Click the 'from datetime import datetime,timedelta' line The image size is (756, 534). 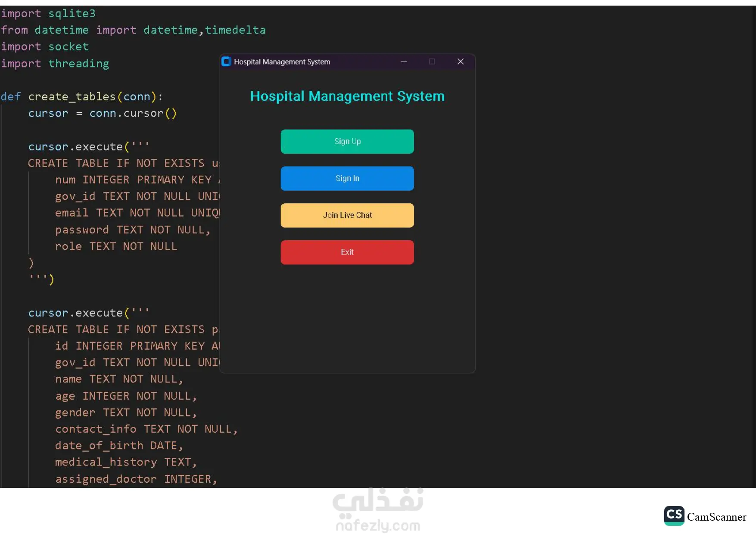(x=133, y=30)
